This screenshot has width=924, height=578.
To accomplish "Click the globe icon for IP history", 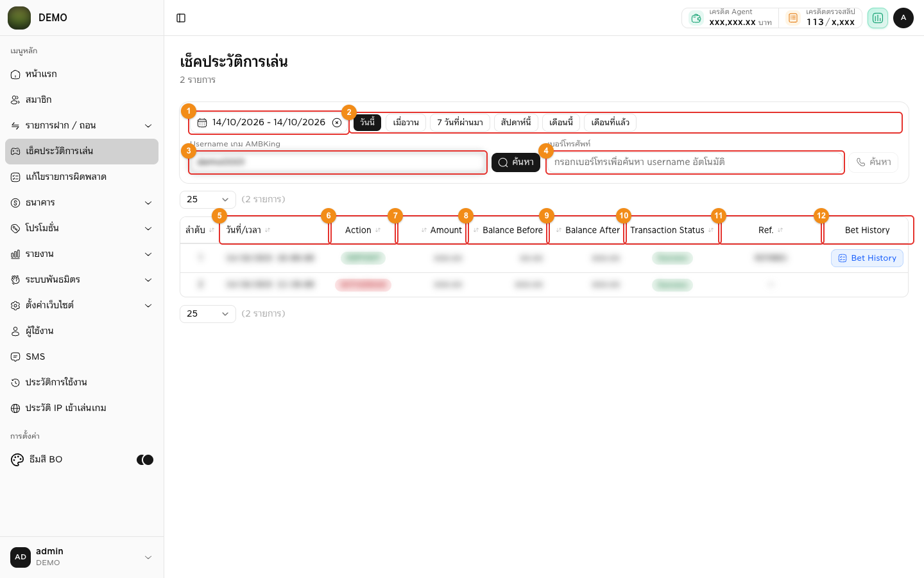I will (15, 408).
